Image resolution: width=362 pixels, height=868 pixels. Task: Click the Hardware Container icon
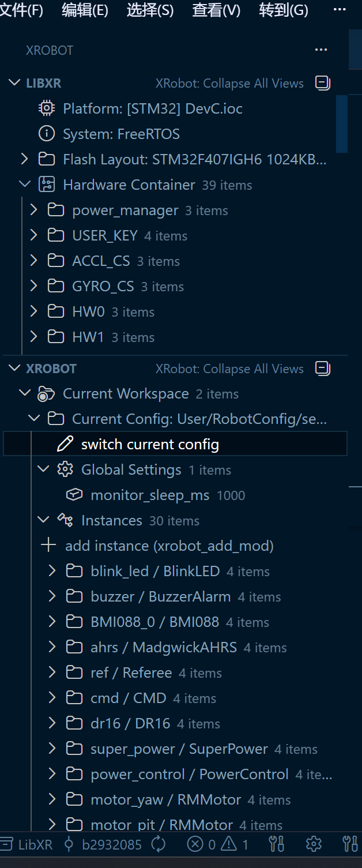(x=47, y=184)
